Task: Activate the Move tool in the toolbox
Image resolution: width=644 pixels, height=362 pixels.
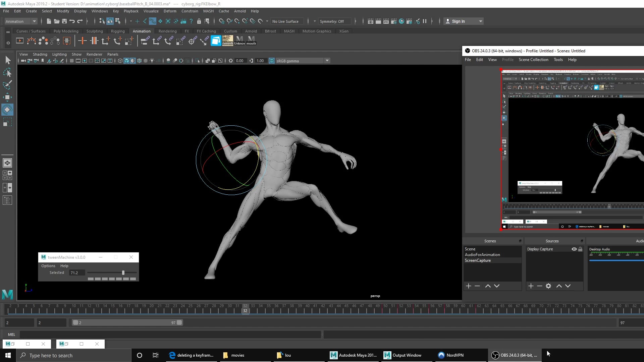Action: (x=7, y=97)
